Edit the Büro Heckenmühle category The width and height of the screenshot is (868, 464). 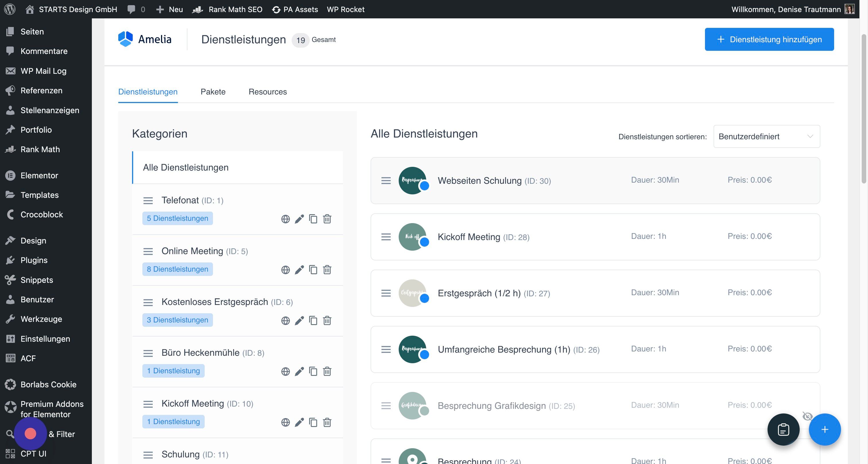(x=299, y=371)
